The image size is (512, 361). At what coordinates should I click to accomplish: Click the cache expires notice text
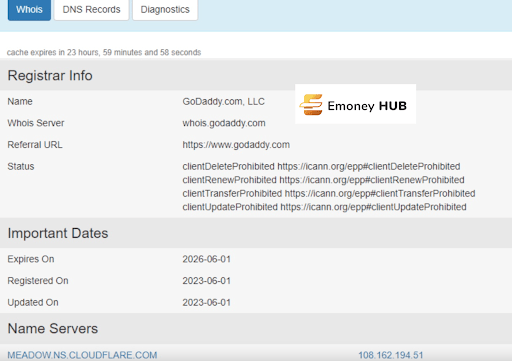(104, 52)
